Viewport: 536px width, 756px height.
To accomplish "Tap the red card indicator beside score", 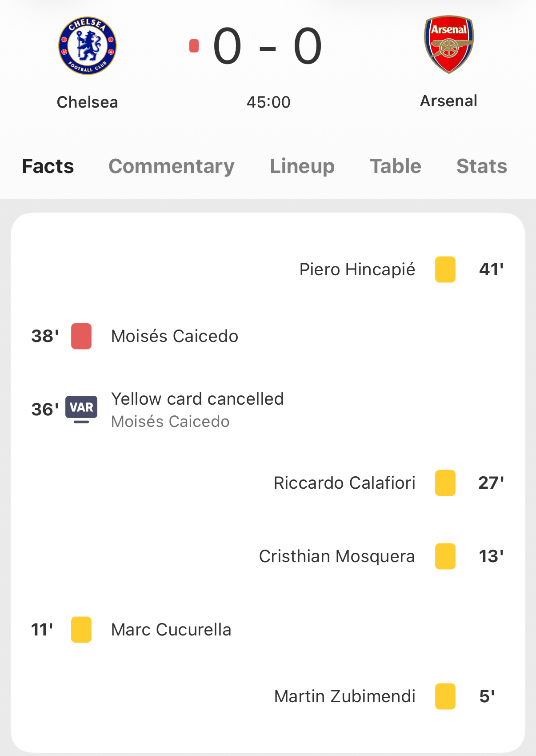I will coord(194,46).
